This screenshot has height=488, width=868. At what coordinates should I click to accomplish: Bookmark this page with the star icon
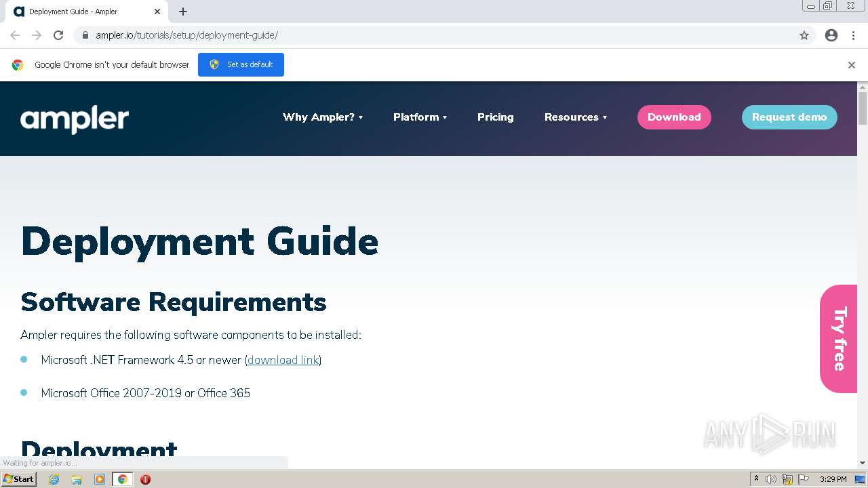coord(804,35)
